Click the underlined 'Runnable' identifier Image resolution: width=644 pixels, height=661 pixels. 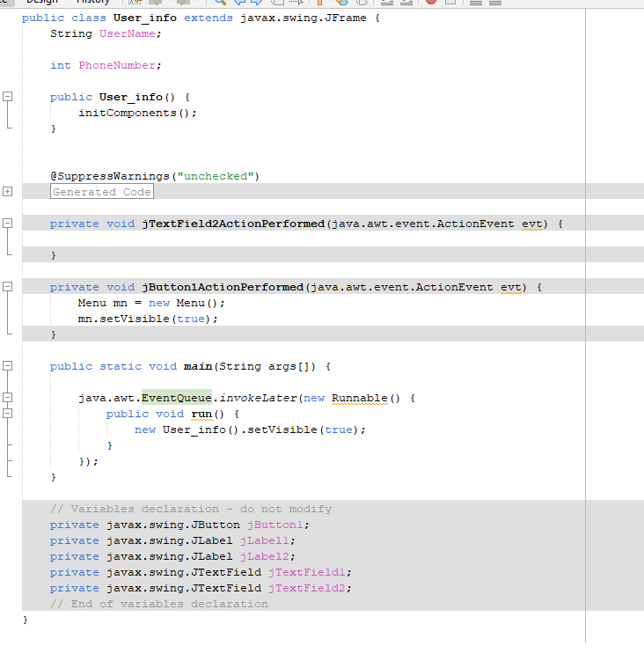click(x=360, y=399)
